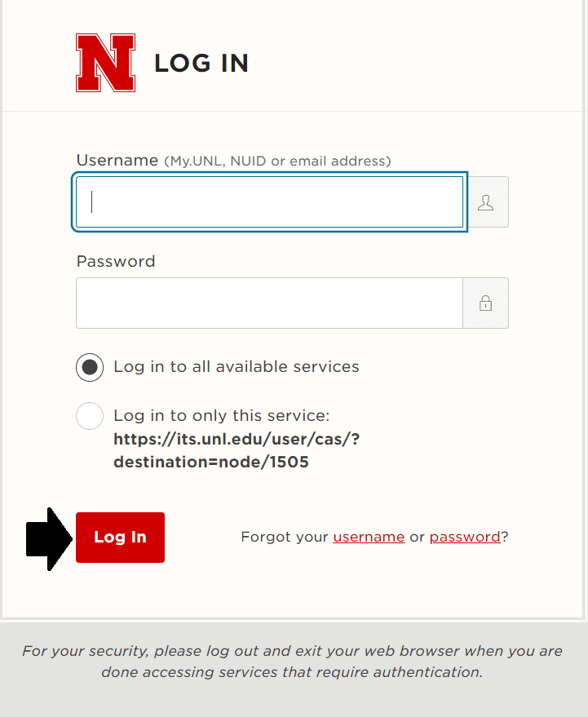Click the its.unl.edu service URL text
The image size is (588, 717).
click(x=237, y=450)
